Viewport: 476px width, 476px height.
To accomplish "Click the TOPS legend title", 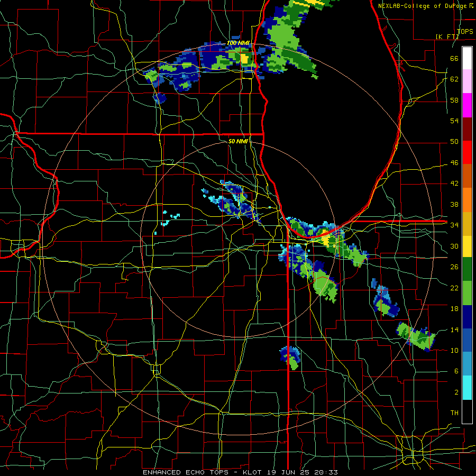I will [465, 31].
